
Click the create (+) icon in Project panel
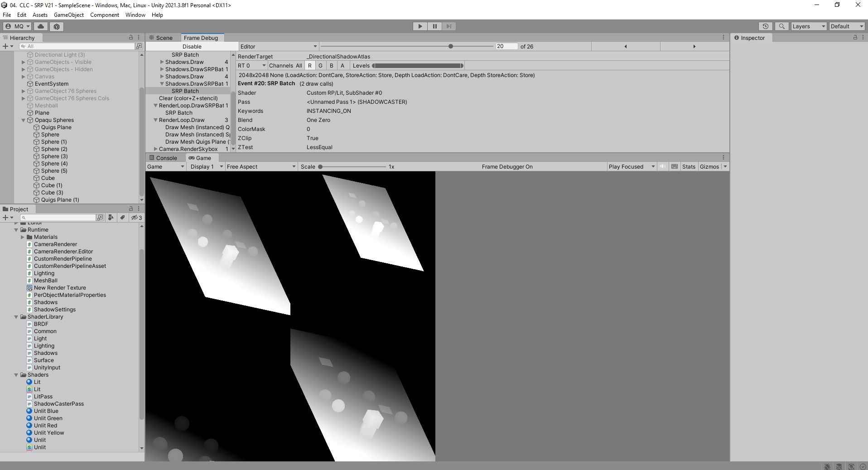click(5, 218)
